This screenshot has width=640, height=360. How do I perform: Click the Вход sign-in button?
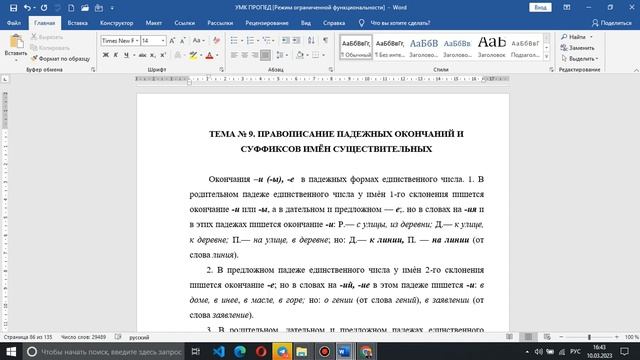point(540,8)
